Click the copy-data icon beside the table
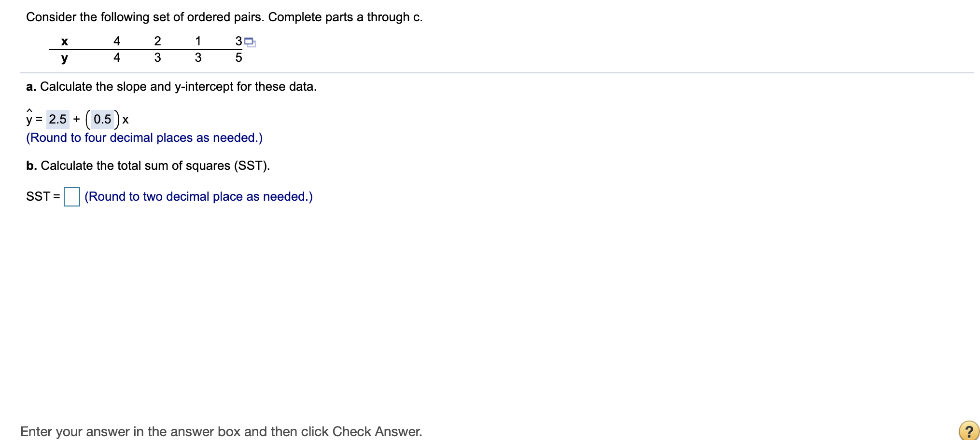The image size is (980, 440). click(249, 42)
